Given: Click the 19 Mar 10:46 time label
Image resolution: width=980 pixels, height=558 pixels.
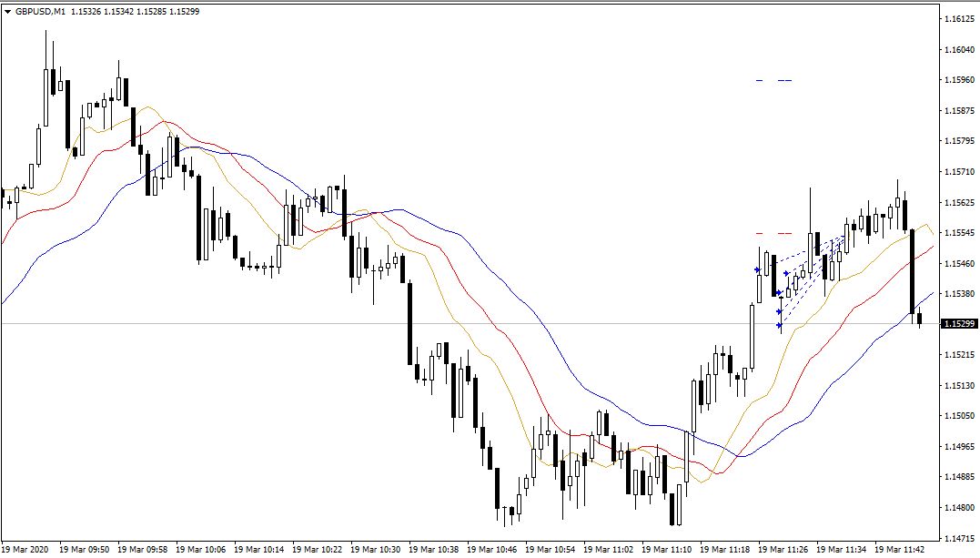Looking at the screenshot, I should (x=492, y=549).
